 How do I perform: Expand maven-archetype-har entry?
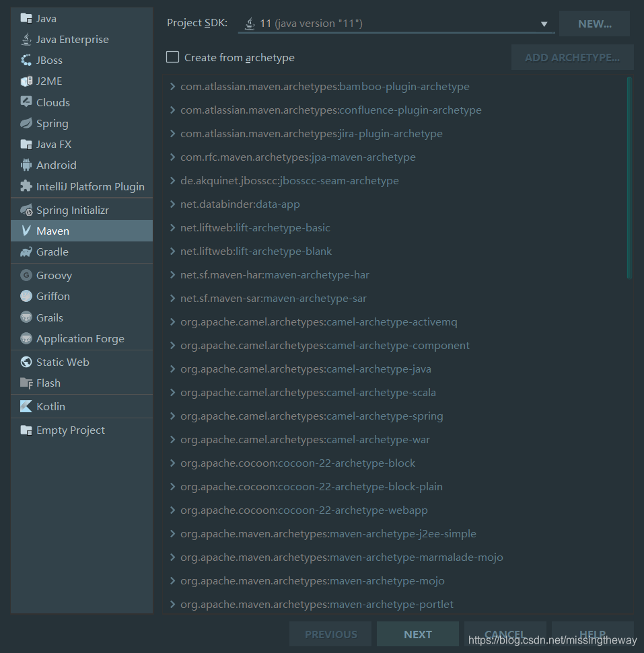coord(172,274)
